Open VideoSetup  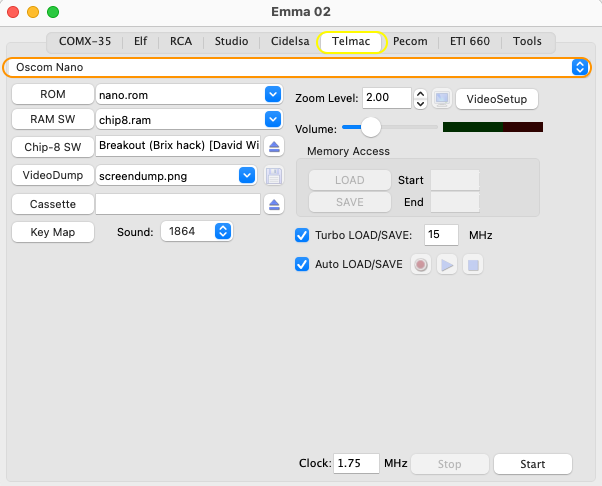497,99
